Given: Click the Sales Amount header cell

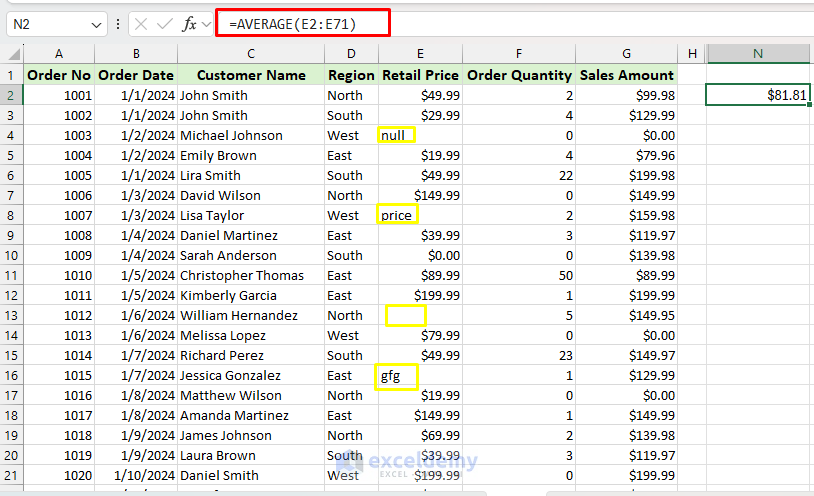Looking at the screenshot, I should tap(627, 75).
